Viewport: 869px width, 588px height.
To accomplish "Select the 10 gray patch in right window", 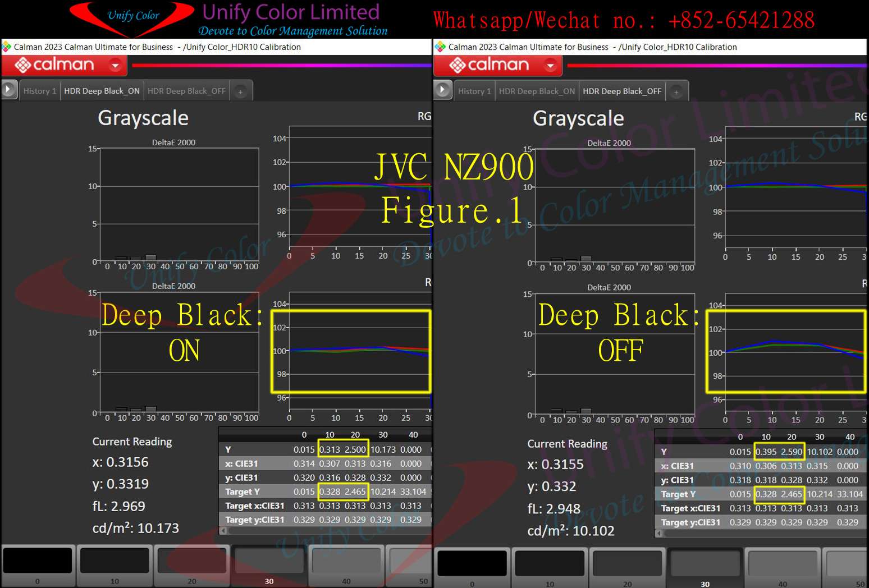I will (x=550, y=567).
